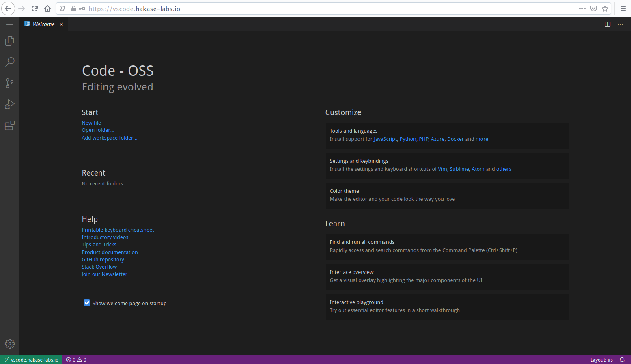Image resolution: width=631 pixels, height=364 pixels.
Task: Uncheck Show welcome page on startup
Action: coord(87,303)
